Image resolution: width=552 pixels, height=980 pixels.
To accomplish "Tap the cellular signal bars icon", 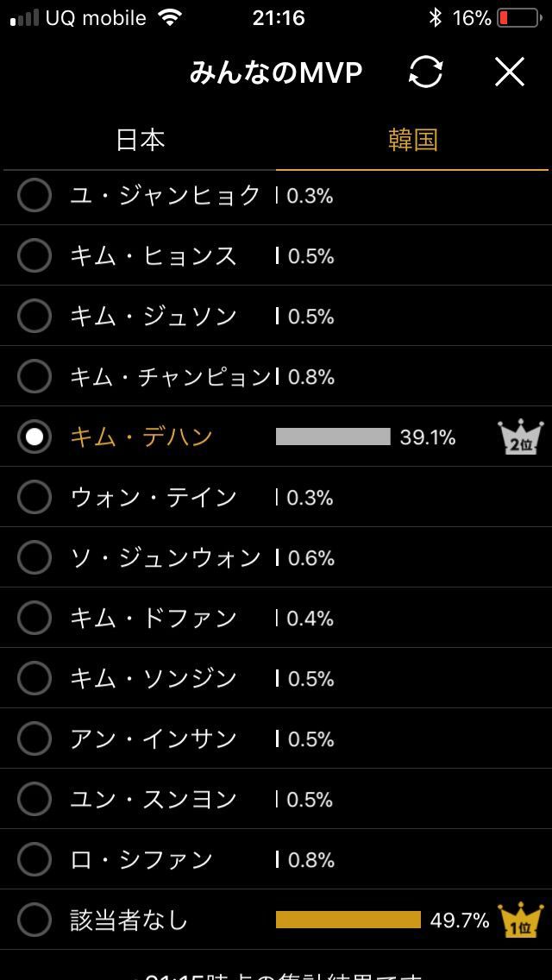I will (x=24, y=18).
